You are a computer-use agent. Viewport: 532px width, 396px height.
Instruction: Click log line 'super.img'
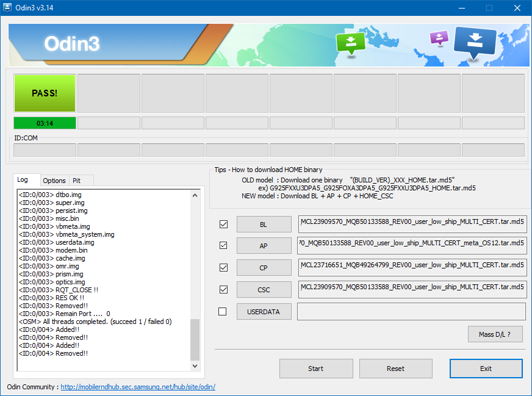(x=52, y=203)
